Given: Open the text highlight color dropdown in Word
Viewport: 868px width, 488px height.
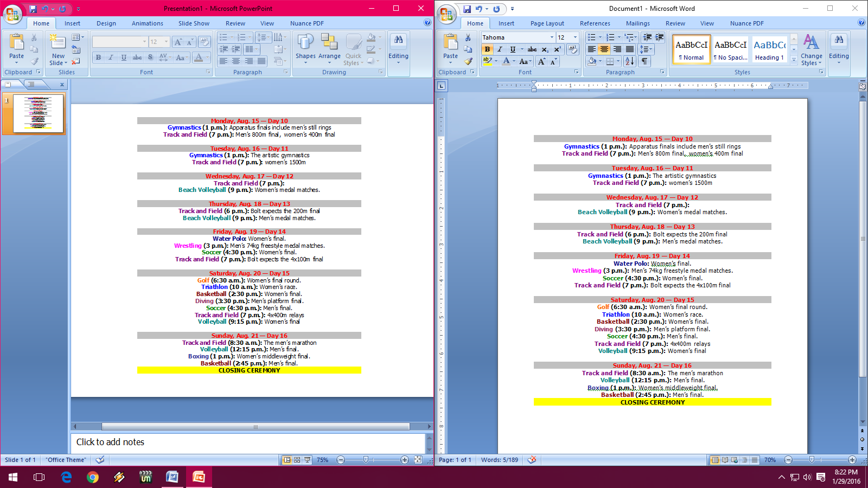Looking at the screenshot, I should click(x=496, y=61).
